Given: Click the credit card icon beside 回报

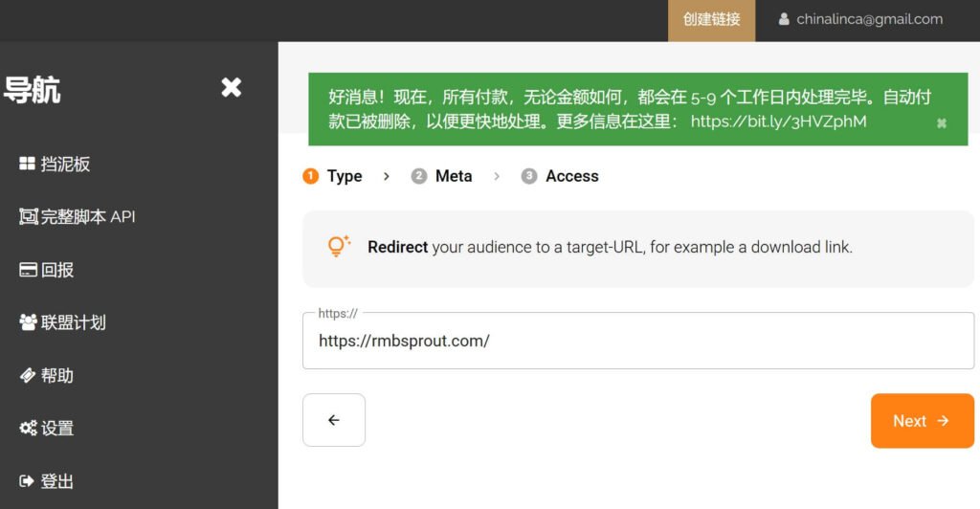Looking at the screenshot, I should (x=28, y=270).
